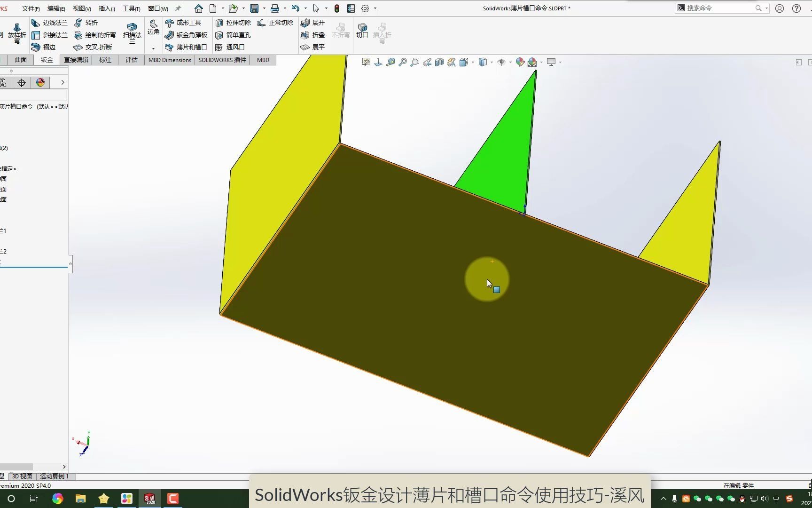Click the Rebuild traffic light icon
The width and height of the screenshot is (812, 508).
pyautogui.click(x=337, y=8)
